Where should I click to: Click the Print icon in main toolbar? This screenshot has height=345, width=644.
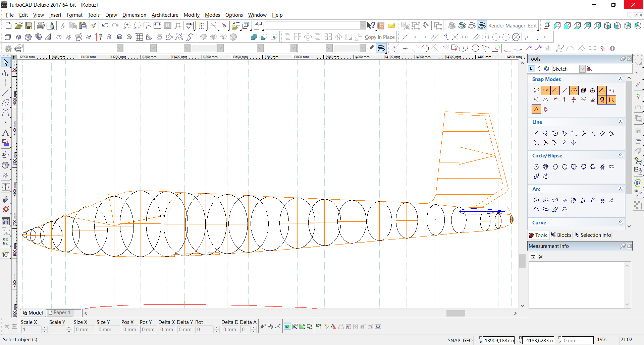[x=41, y=26]
